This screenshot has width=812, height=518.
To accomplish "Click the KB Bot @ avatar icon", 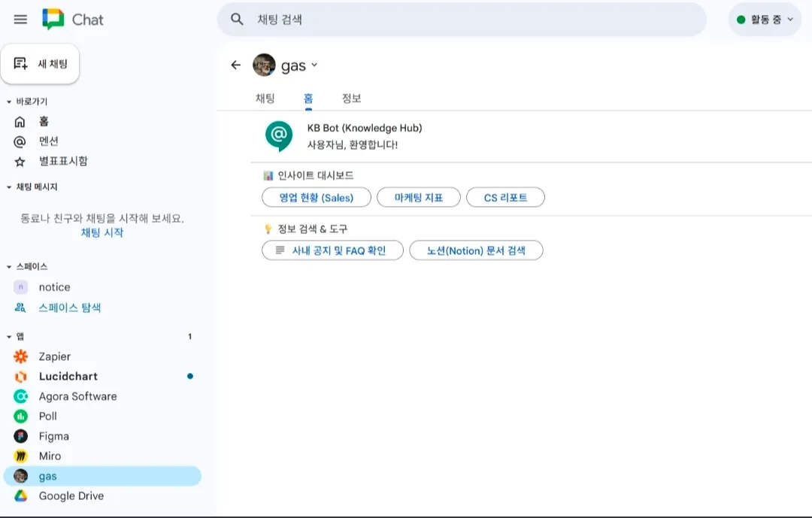I will coord(279,136).
